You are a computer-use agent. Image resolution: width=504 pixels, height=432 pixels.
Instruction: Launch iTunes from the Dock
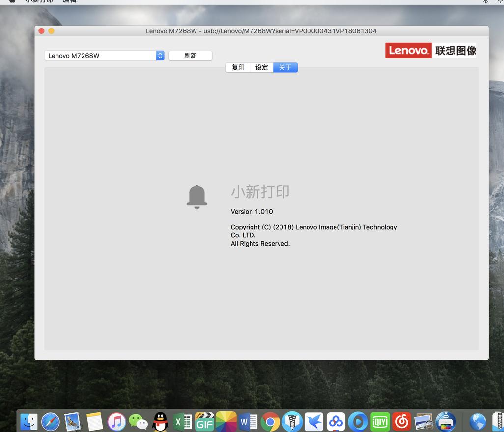(x=116, y=421)
